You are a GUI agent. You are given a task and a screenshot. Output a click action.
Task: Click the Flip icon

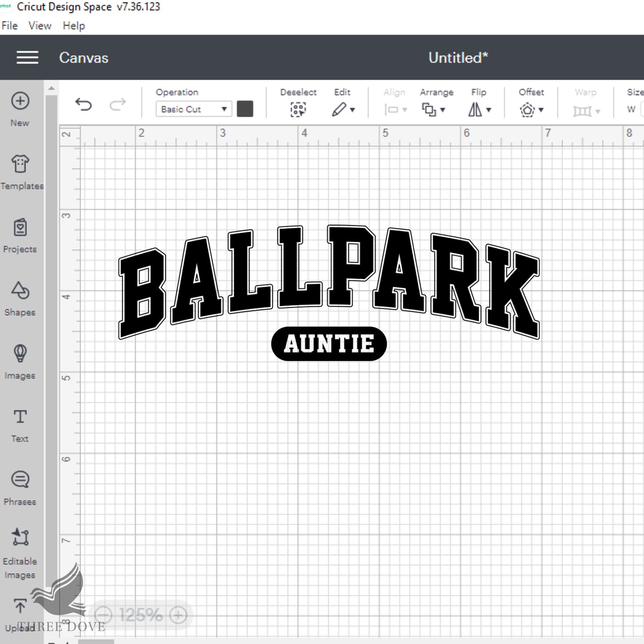(475, 110)
